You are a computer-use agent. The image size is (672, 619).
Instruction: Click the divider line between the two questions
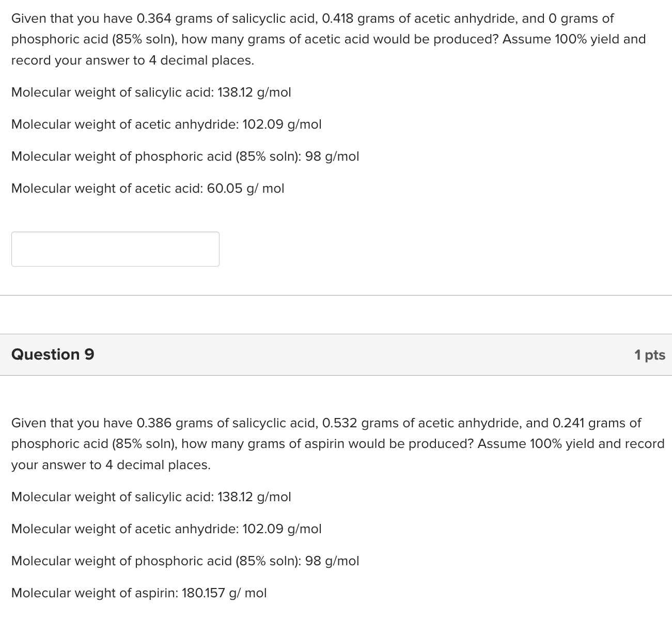(x=336, y=294)
